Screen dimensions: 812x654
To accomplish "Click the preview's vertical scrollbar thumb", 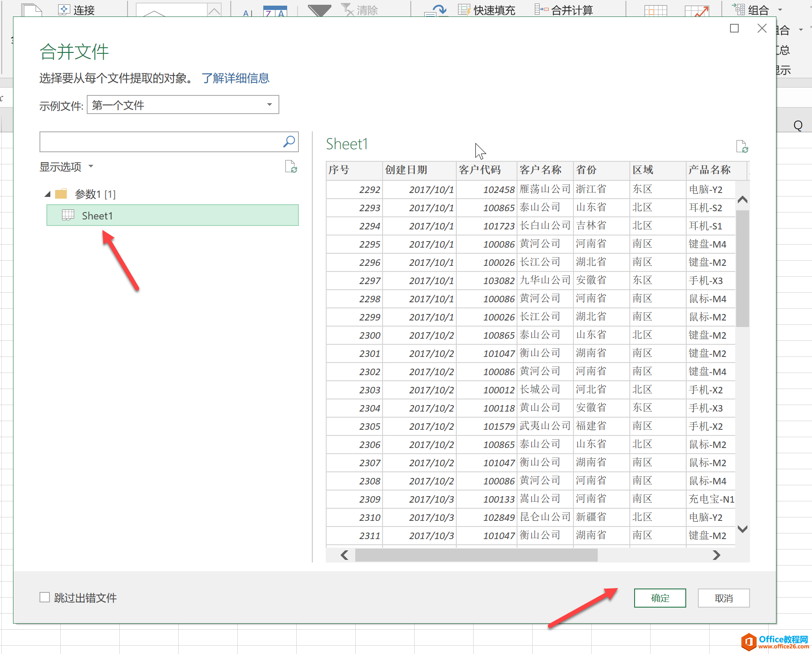I will 743,268.
